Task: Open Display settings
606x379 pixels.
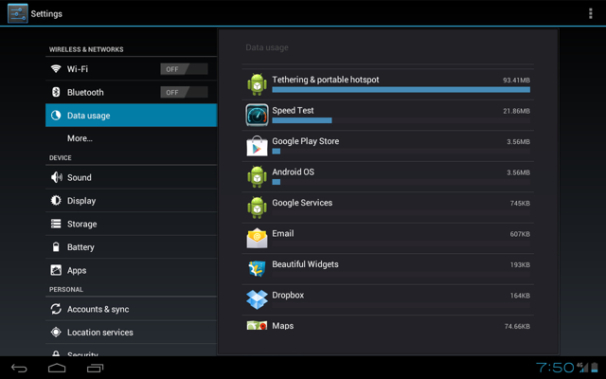Action: [x=131, y=201]
